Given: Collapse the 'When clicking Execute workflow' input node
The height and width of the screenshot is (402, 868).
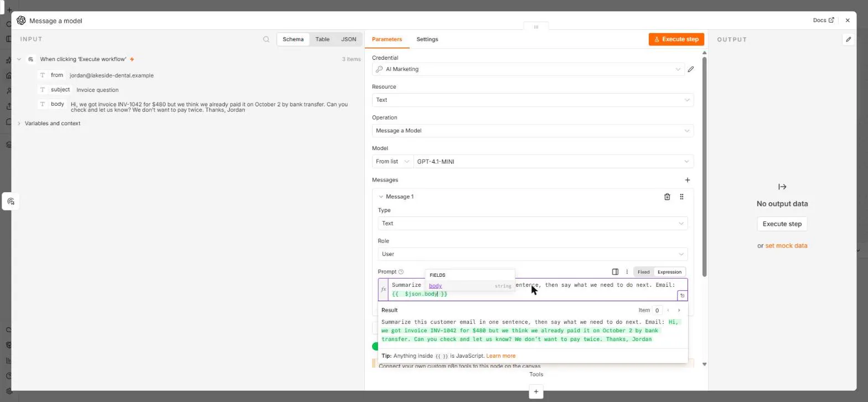Looking at the screenshot, I should click(19, 59).
